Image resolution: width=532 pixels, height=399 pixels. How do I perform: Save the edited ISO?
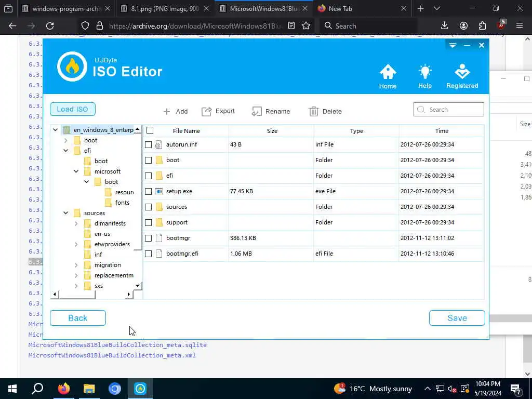point(457,318)
